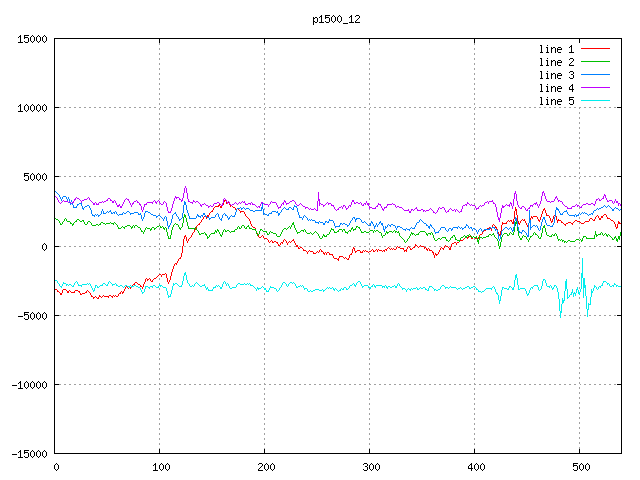Click the 10000 y-axis tick label
The image size is (640, 480).
coord(31,108)
